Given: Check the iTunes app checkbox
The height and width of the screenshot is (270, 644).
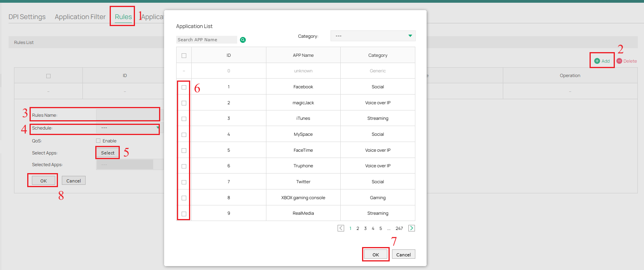Looking at the screenshot, I should pyautogui.click(x=184, y=119).
